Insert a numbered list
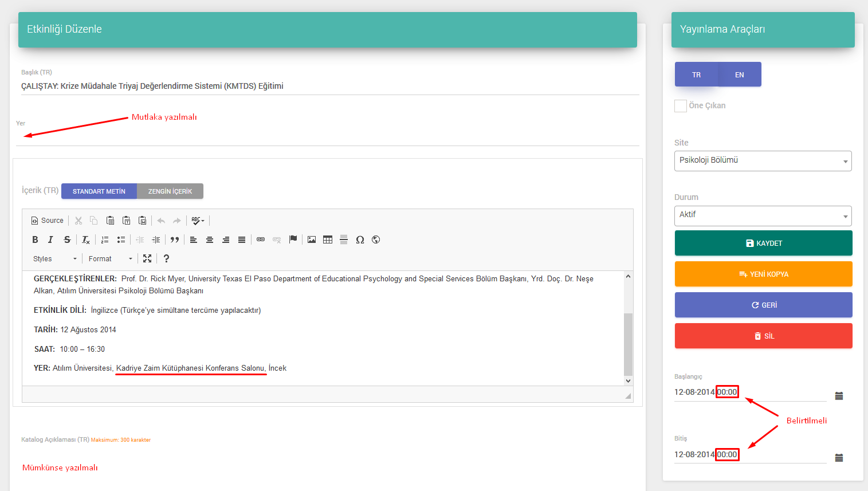The width and height of the screenshot is (868, 491). [105, 239]
